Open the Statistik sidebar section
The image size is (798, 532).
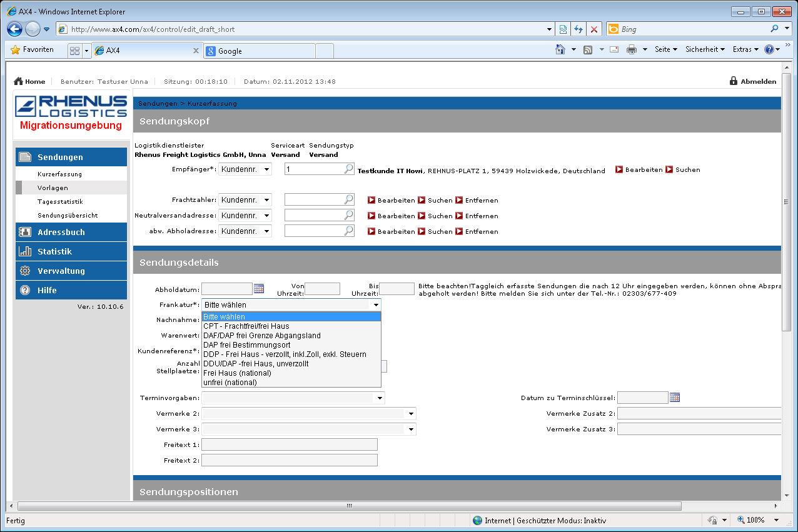71,251
